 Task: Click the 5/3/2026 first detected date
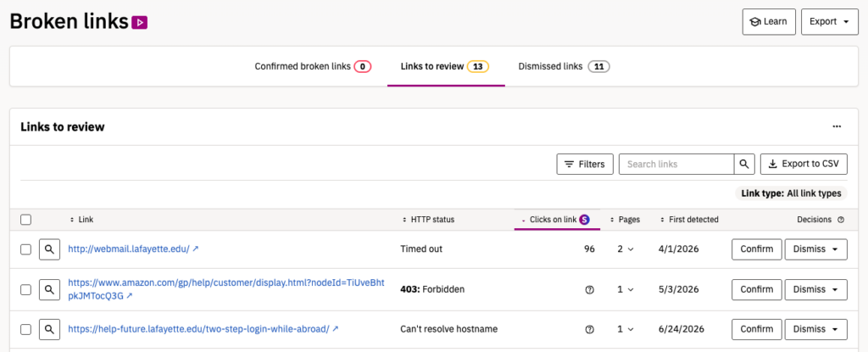pyautogui.click(x=679, y=289)
